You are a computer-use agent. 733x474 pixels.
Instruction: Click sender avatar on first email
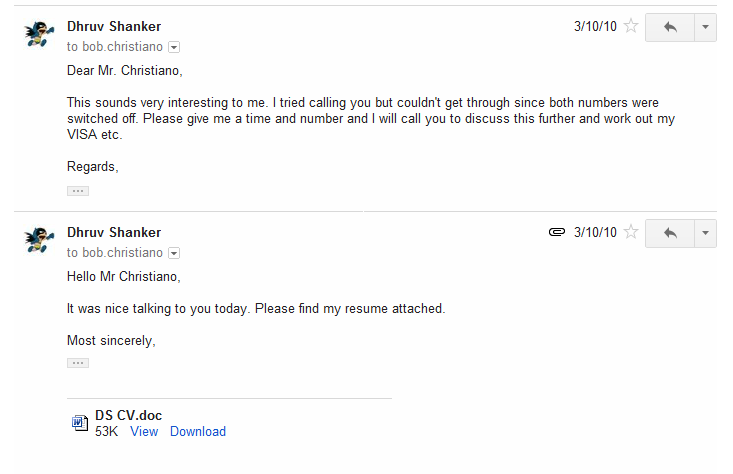[39, 34]
